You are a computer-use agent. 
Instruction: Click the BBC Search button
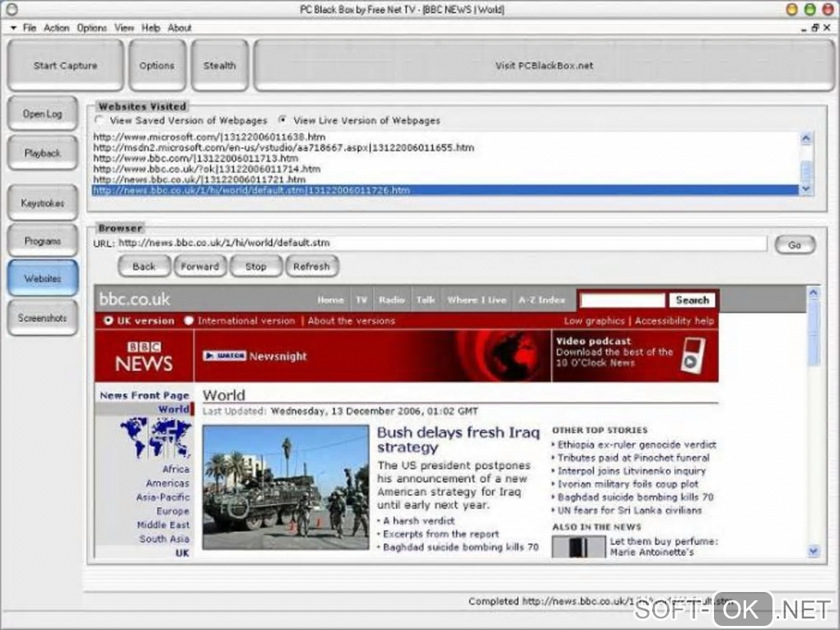692,300
